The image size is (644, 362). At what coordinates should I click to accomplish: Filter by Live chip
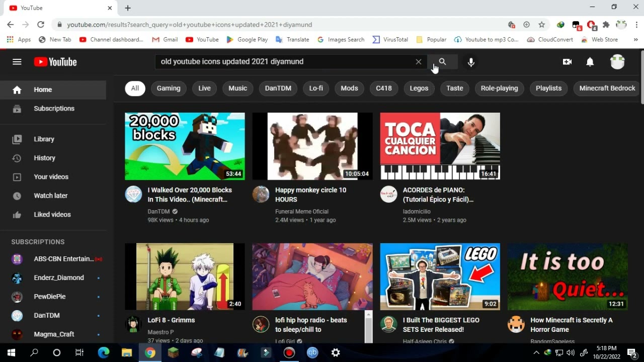[204, 88]
